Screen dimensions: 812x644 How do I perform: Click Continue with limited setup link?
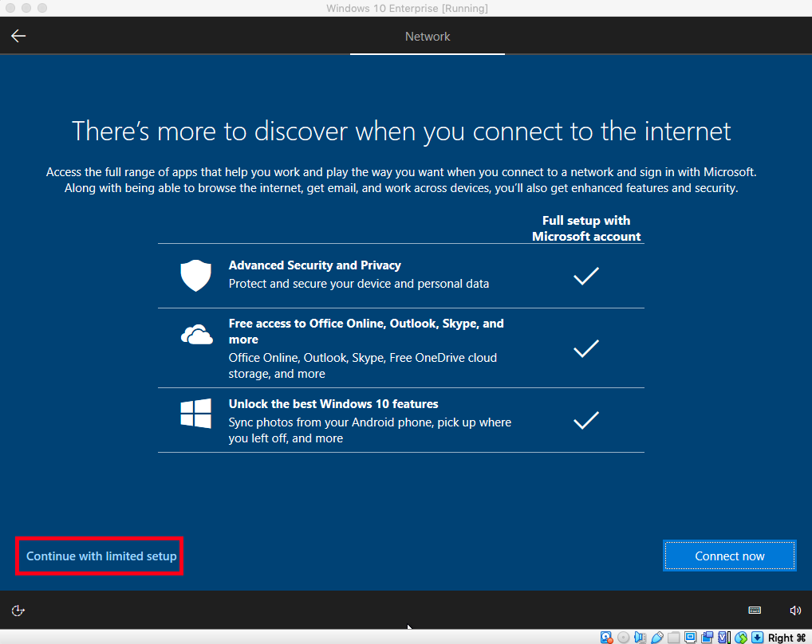click(x=101, y=556)
